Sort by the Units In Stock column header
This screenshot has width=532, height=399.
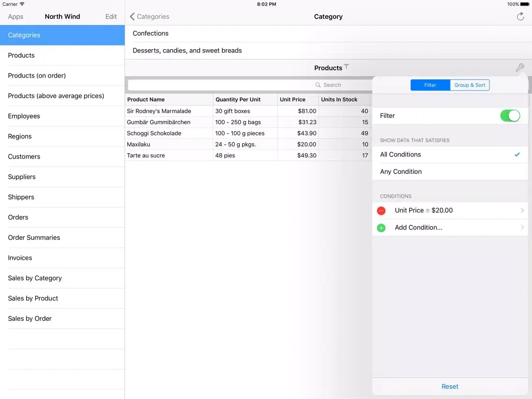[x=344, y=99]
